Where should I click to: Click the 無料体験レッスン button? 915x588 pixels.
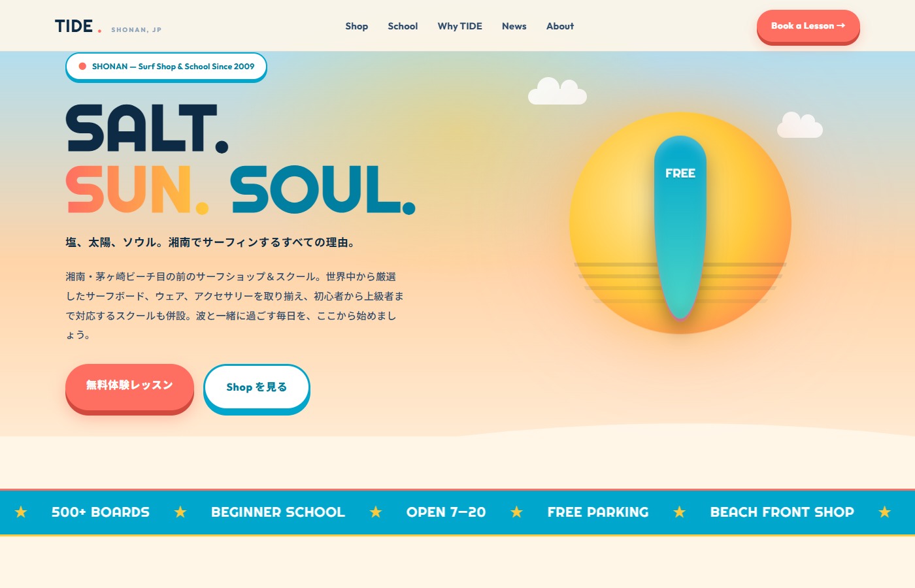(129, 389)
